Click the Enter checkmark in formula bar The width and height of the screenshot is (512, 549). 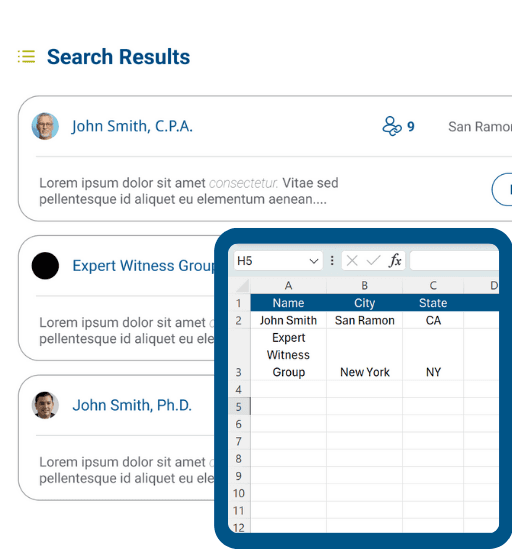pos(373,261)
